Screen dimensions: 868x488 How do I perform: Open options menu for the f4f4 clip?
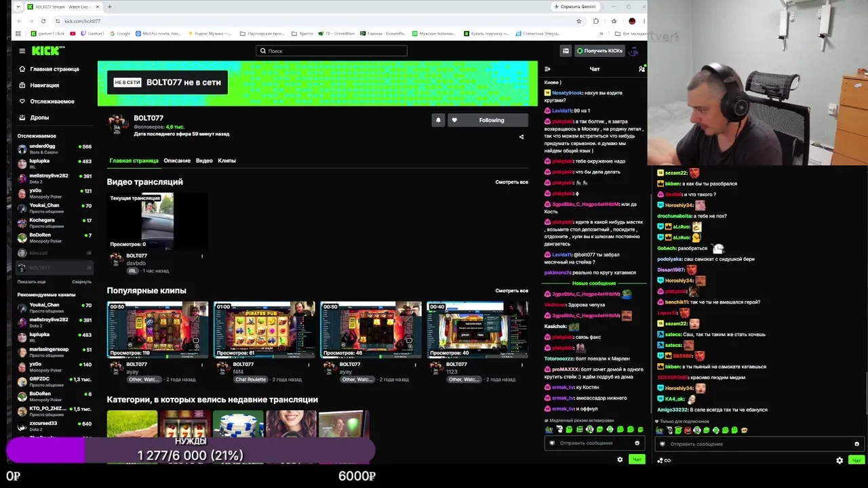coord(309,365)
